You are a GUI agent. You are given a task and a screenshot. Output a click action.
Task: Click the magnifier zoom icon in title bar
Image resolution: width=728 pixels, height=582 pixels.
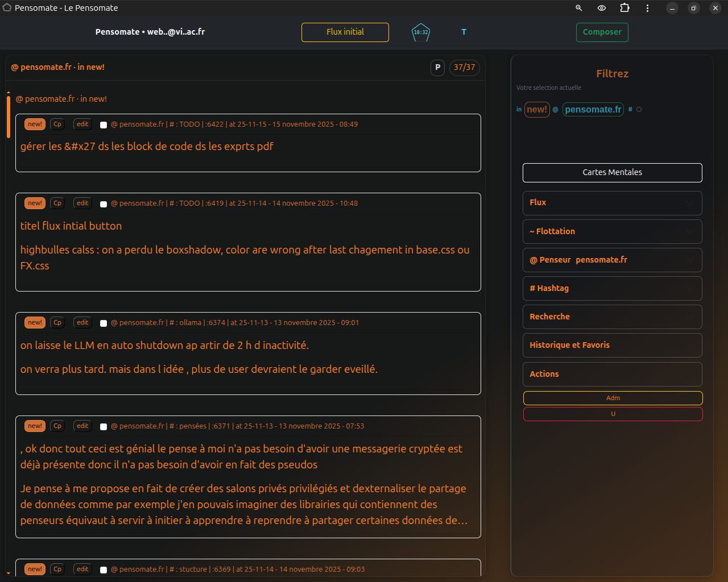(x=578, y=8)
